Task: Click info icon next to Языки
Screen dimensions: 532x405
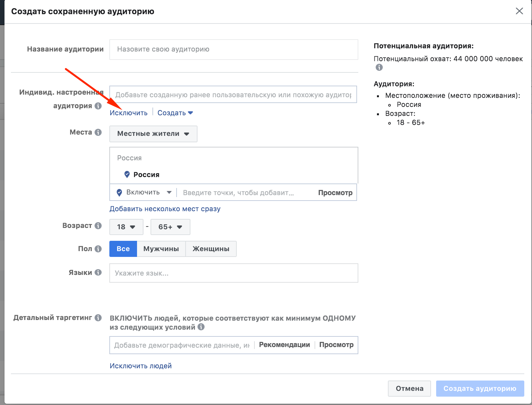Action: (98, 272)
